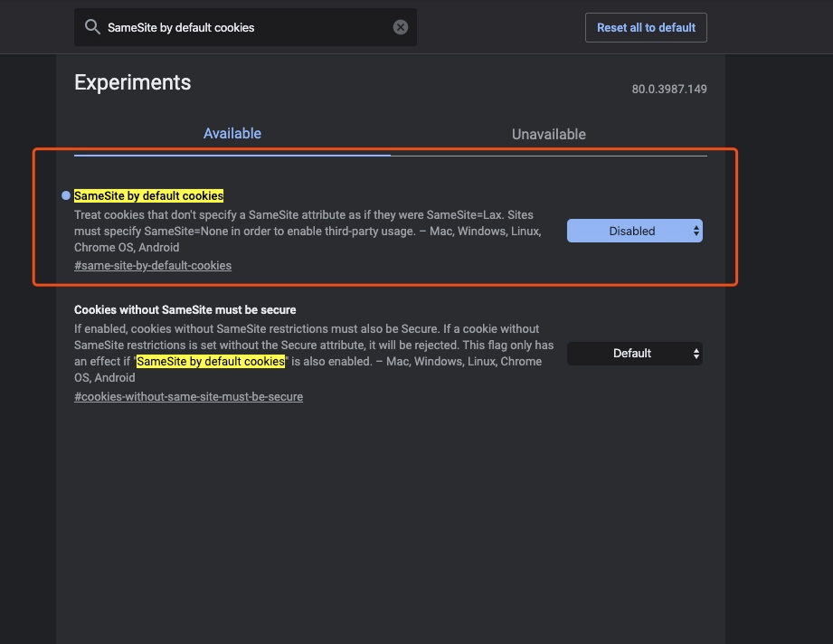Click the blue modified-flag dot indicator

(x=66, y=195)
